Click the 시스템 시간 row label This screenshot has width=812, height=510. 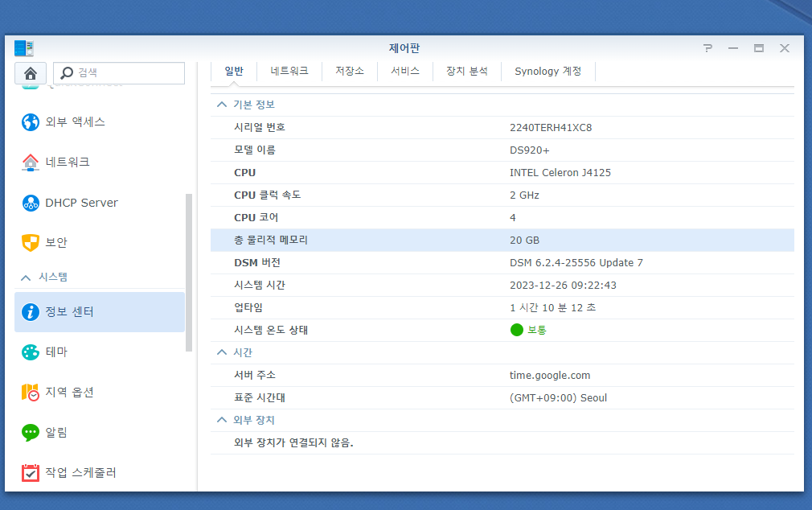pyautogui.click(x=260, y=285)
